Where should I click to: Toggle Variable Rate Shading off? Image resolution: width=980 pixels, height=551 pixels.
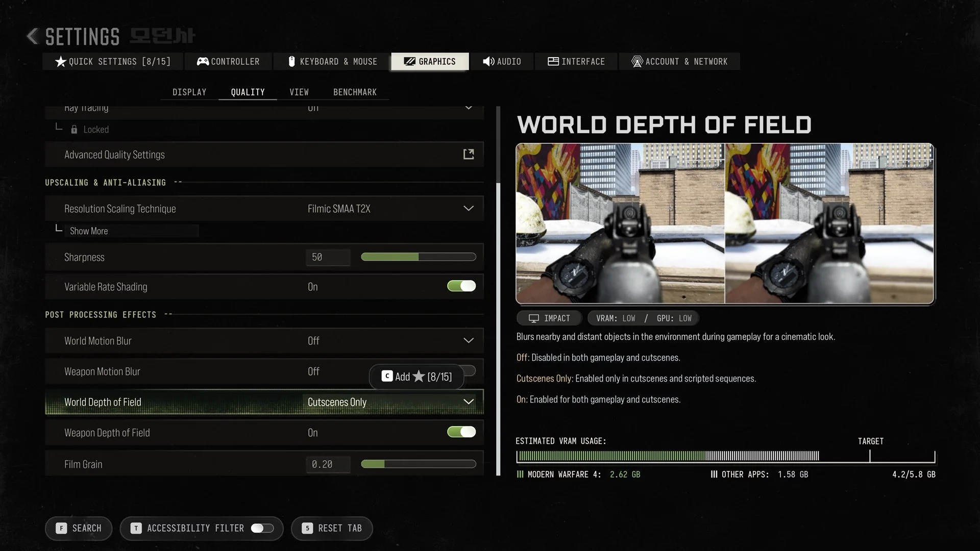(x=461, y=286)
